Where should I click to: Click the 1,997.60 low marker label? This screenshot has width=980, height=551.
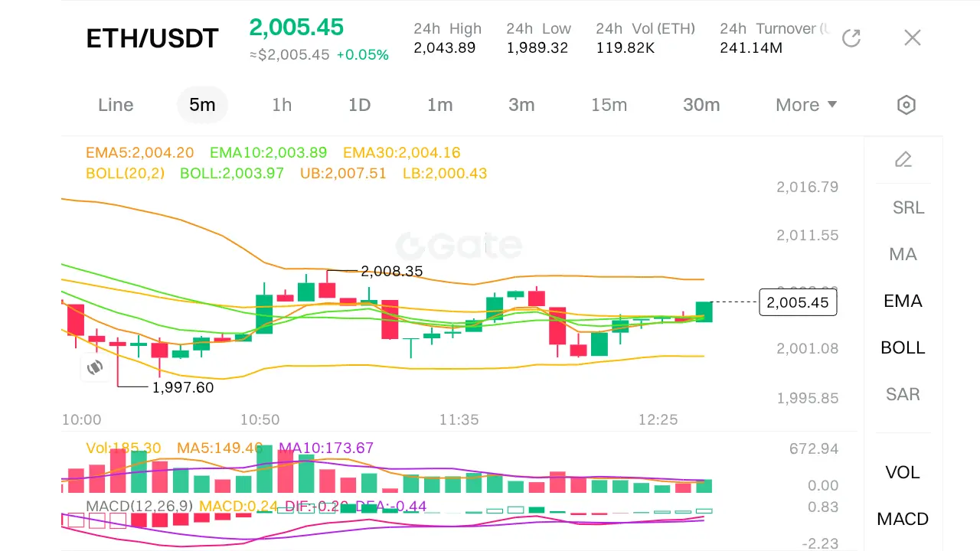183,387
